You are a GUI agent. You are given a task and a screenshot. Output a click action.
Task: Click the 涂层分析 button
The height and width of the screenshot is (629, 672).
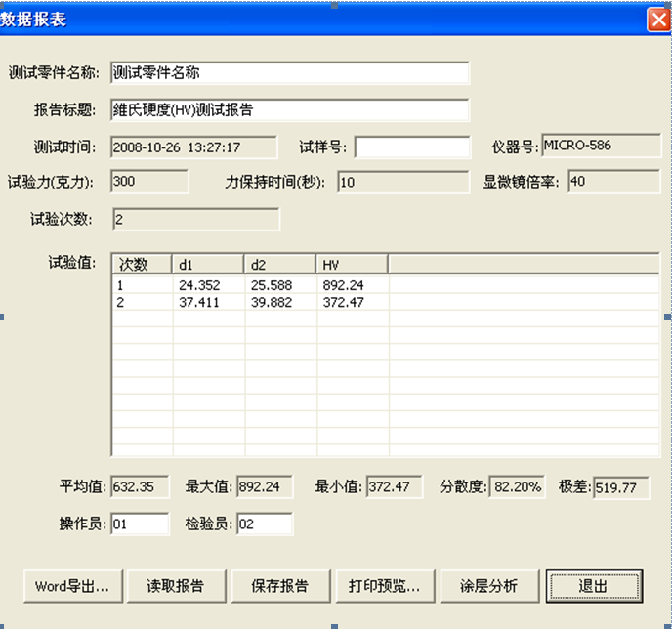click(x=488, y=586)
